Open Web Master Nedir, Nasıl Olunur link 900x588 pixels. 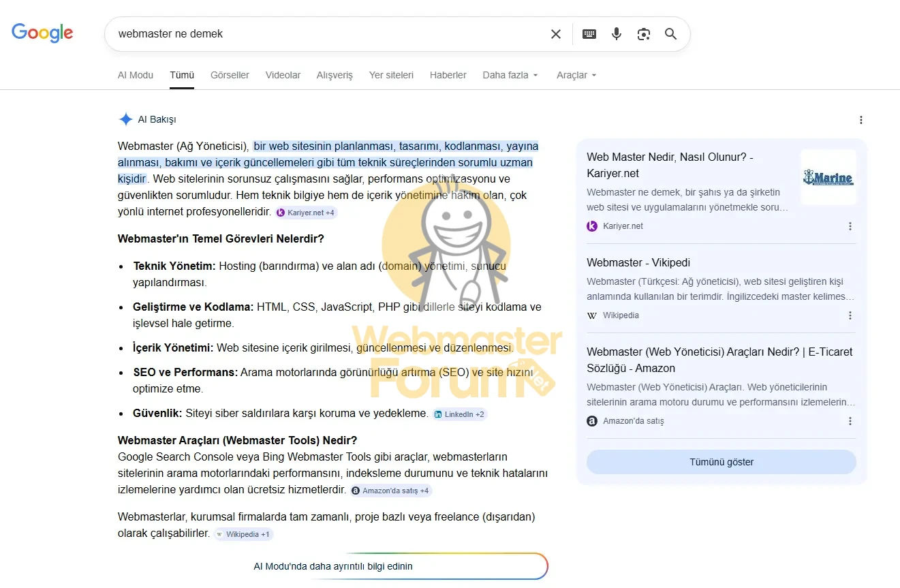670,165
